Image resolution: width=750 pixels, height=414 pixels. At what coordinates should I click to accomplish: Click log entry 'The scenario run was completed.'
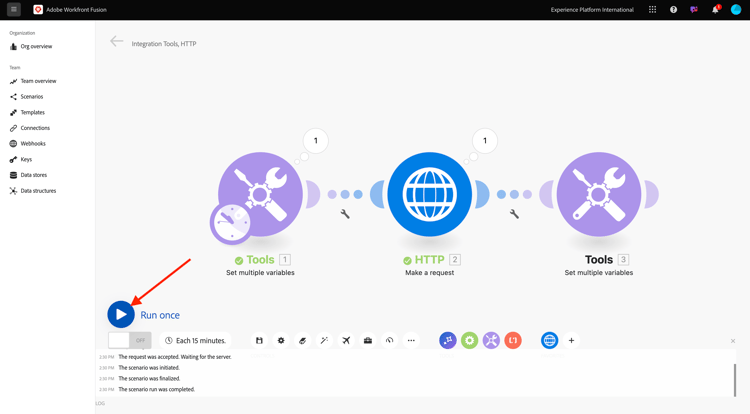(x=156, y=389)
